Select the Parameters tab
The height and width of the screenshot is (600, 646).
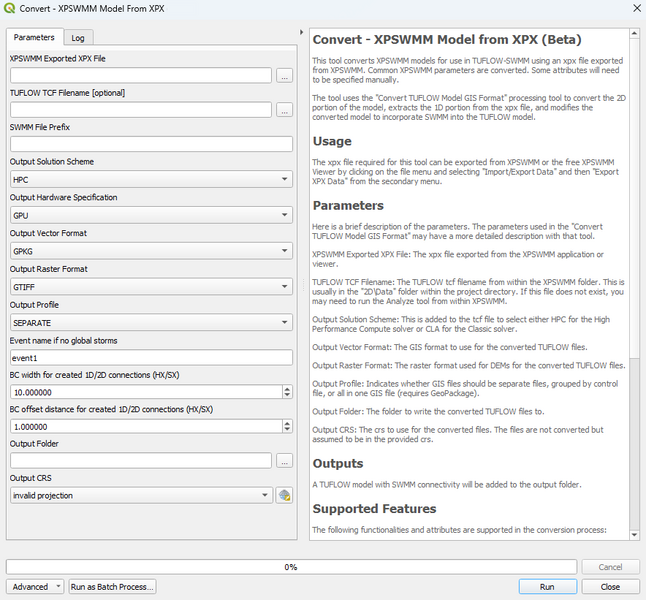tap(34, 38)
